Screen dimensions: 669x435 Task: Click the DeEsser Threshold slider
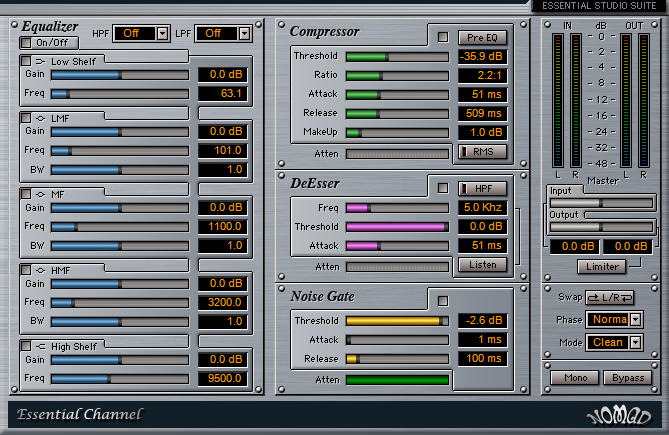(397, 227)
